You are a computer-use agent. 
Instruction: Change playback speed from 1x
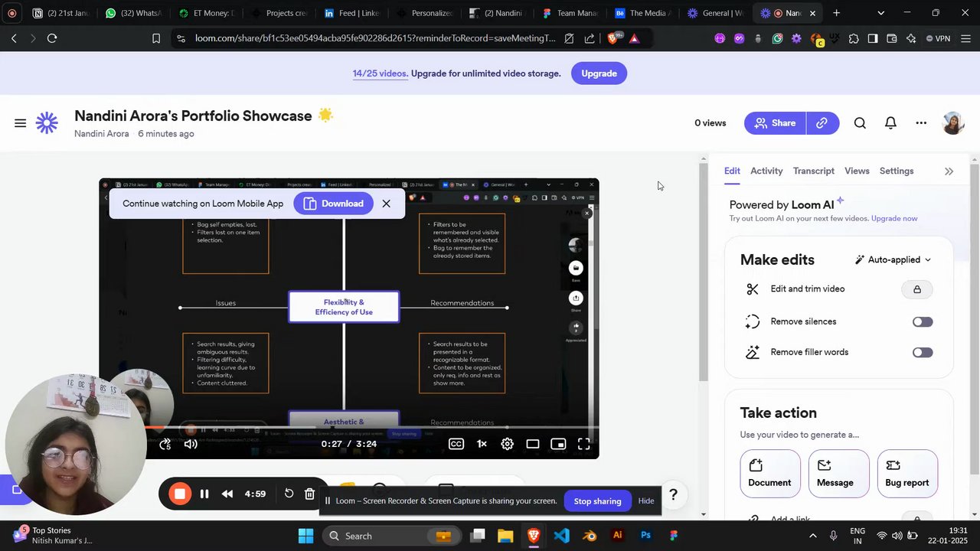pyautogui.click(x=482, y=444)
